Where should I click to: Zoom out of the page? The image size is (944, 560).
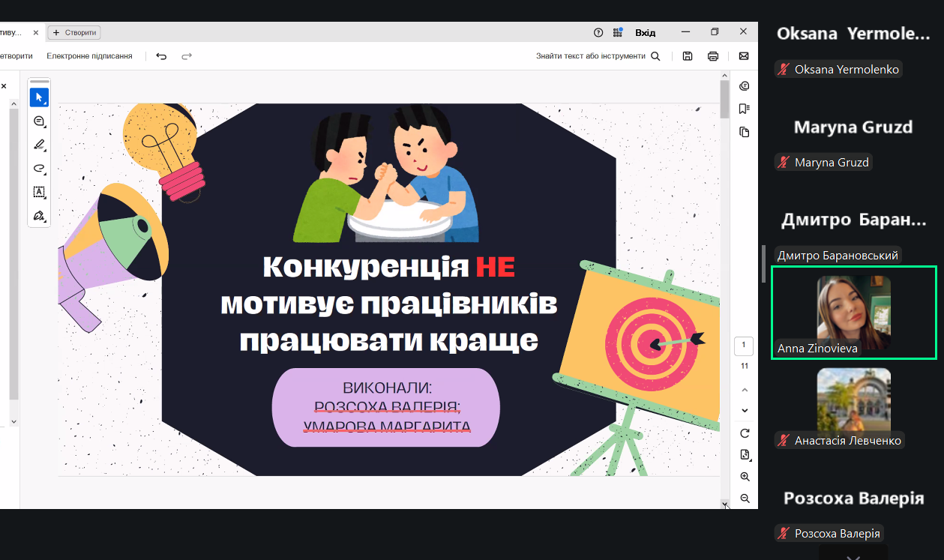[745, 499]
